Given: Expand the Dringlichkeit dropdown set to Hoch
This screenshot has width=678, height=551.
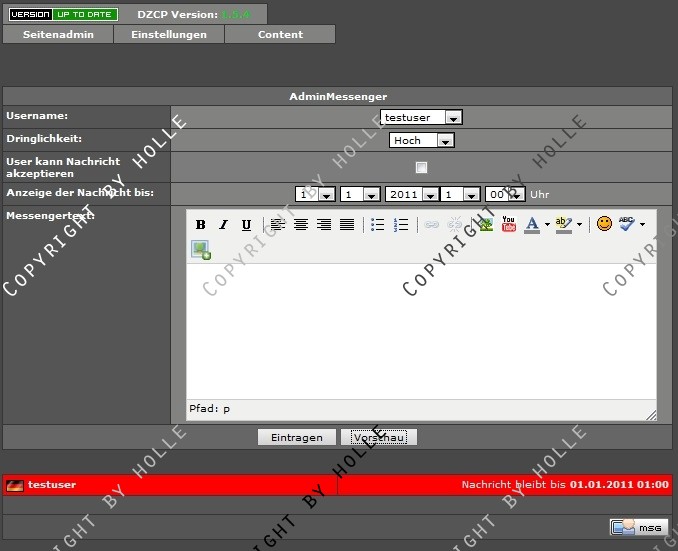Looking at the screenshot, I should click(421, 141).
